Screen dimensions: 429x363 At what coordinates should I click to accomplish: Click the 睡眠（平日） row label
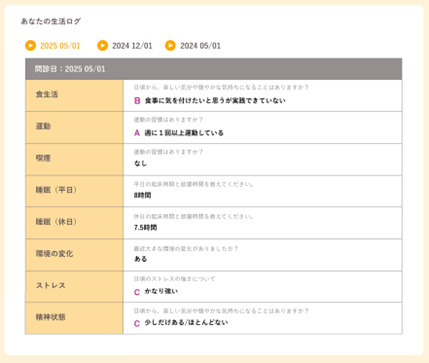point(74,191)
